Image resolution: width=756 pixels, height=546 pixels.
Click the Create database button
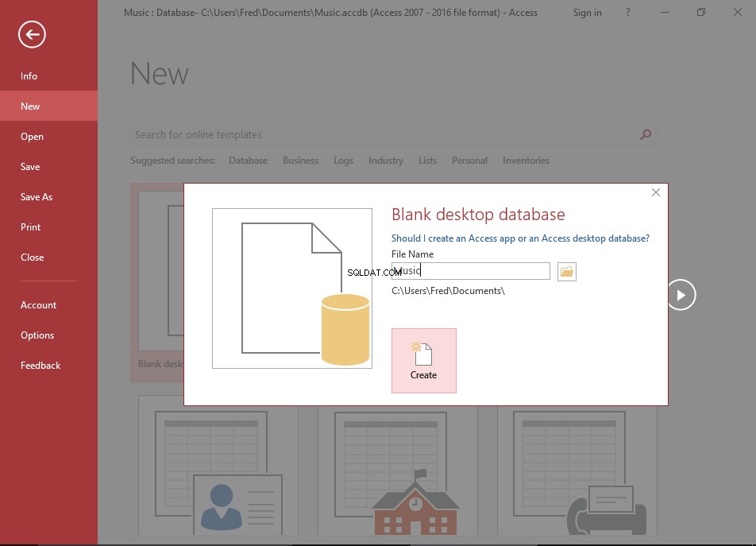point(424,361)
